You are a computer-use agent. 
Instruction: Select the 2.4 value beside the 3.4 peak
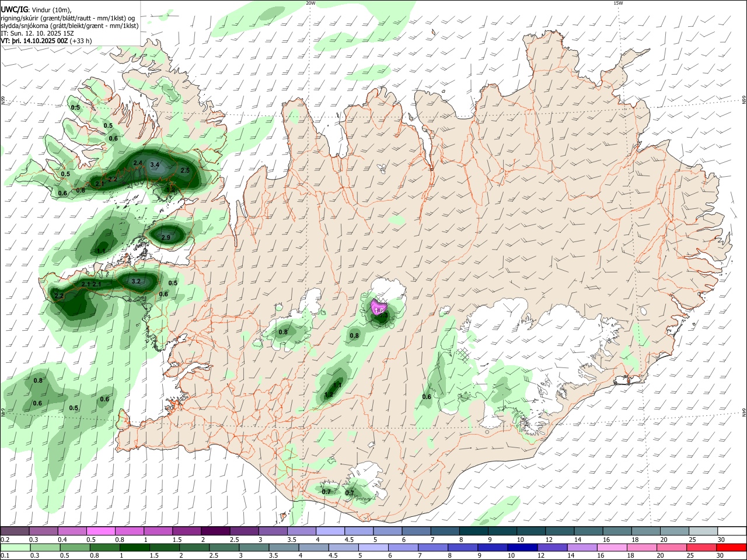(138, 163)
